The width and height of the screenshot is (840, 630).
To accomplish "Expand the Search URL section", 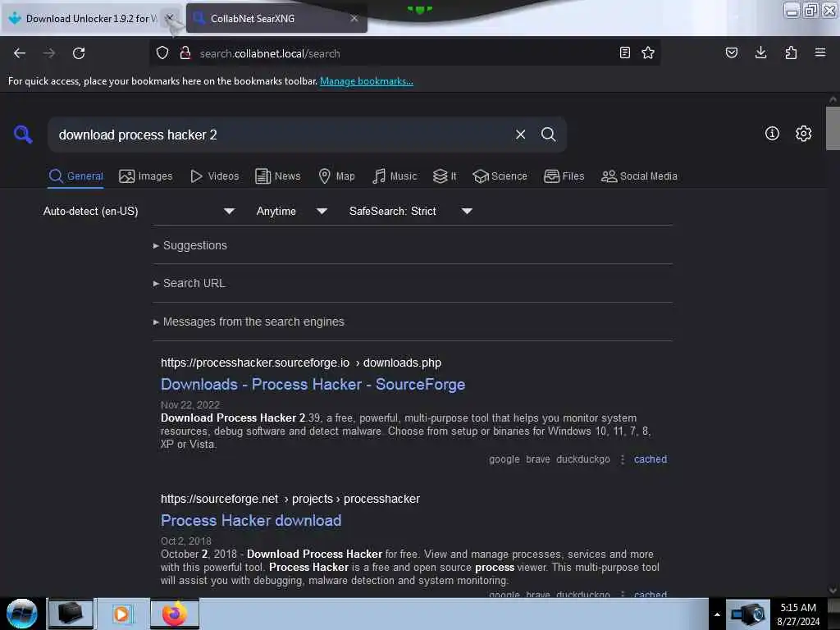I will (x=189, y=283).
